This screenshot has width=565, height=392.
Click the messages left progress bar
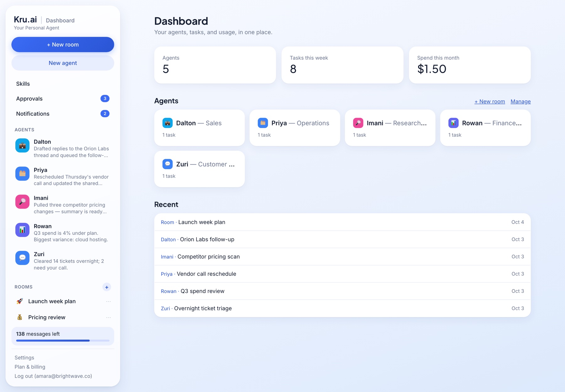[63, 341]
